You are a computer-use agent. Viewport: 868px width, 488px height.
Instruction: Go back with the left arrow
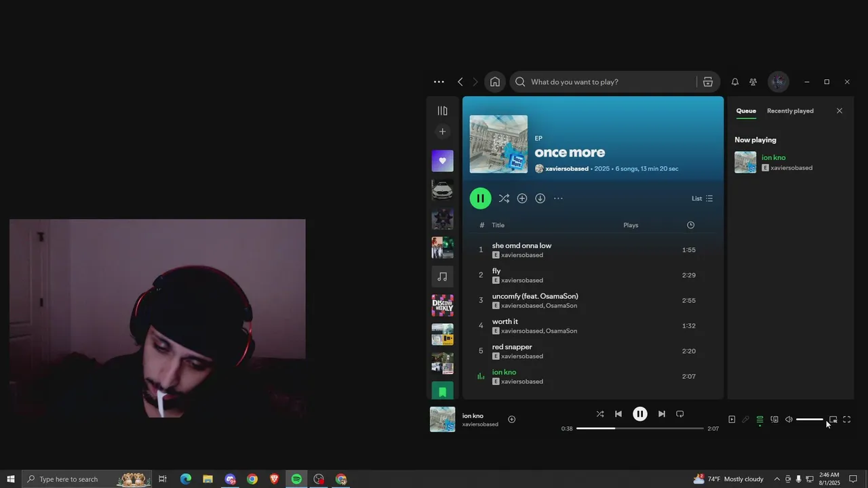(x=460, y=82)
